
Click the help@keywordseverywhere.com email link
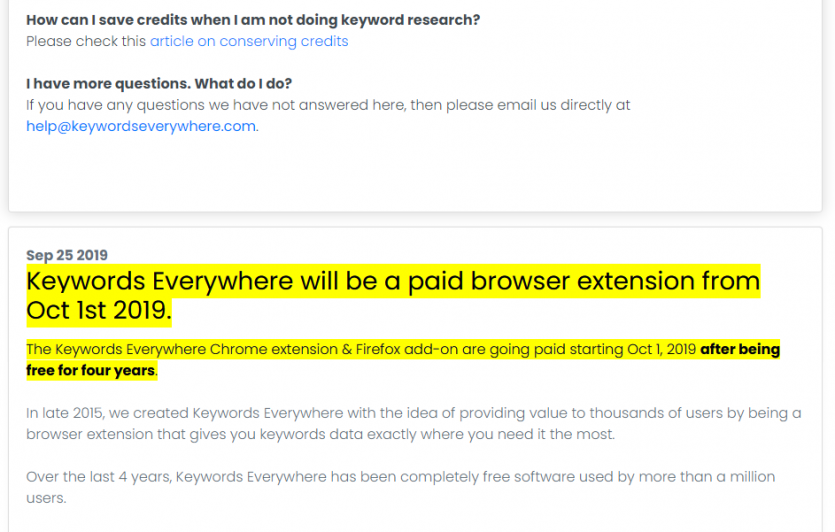point(141,126)
